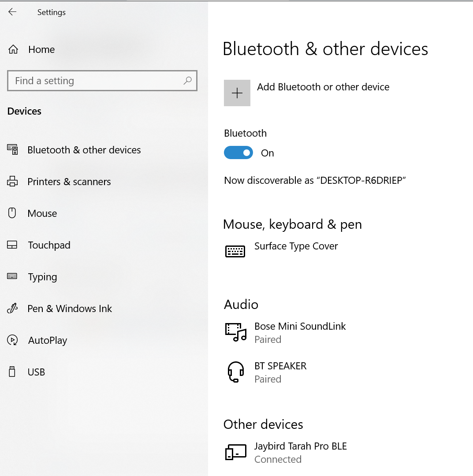Click the Bose Mini SoundLink audio icon
Screen dimensions: 473x476
pyautogui.click(x=235, y=332)
